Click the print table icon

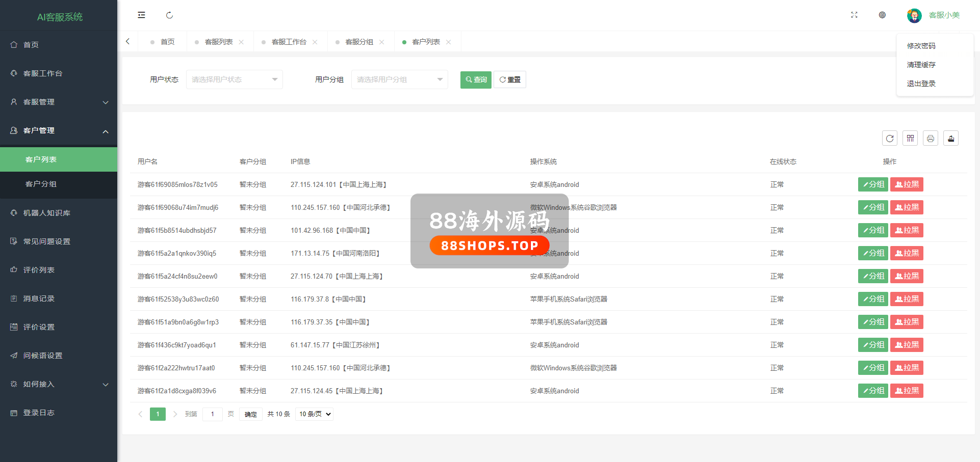click(x=931, y=138)
